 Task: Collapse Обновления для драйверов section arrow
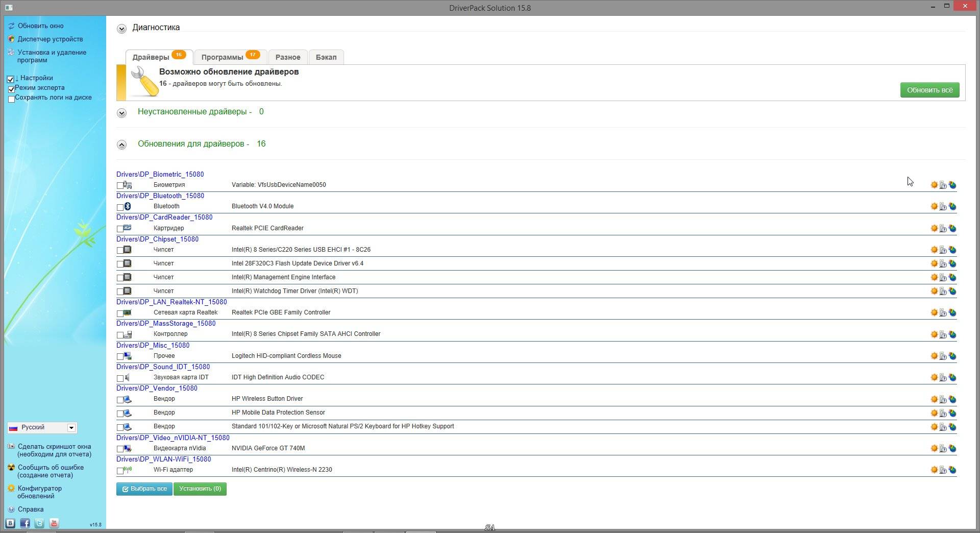(121, 145)
